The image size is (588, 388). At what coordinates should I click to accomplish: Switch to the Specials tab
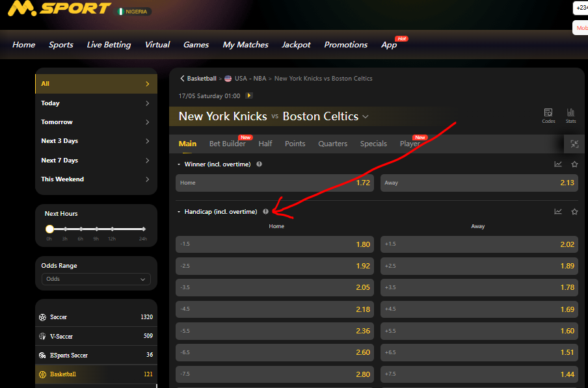(373, 144)
